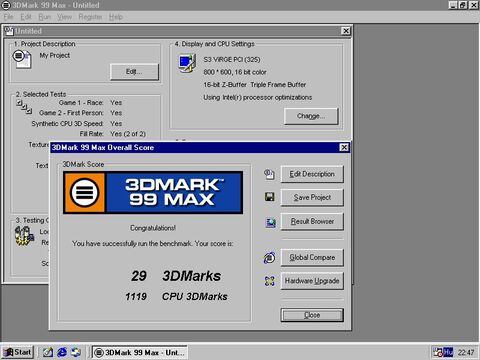The width and height of the screenshot is (480, 360).
Task: Click the floppy disk icon beside Save Project
Action: pyautogui.click(x=269, y=197)
